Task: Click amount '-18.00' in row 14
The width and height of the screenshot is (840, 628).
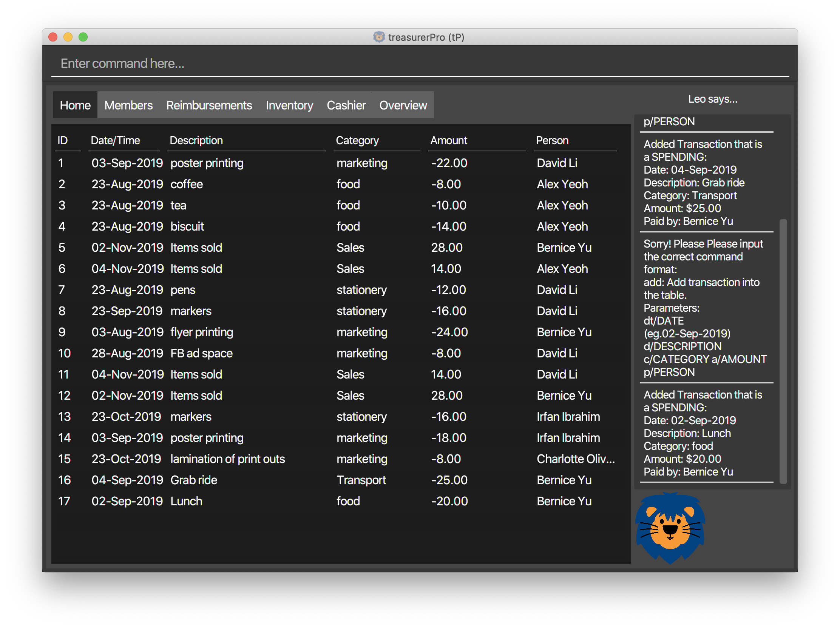Action: click(448, 438)
